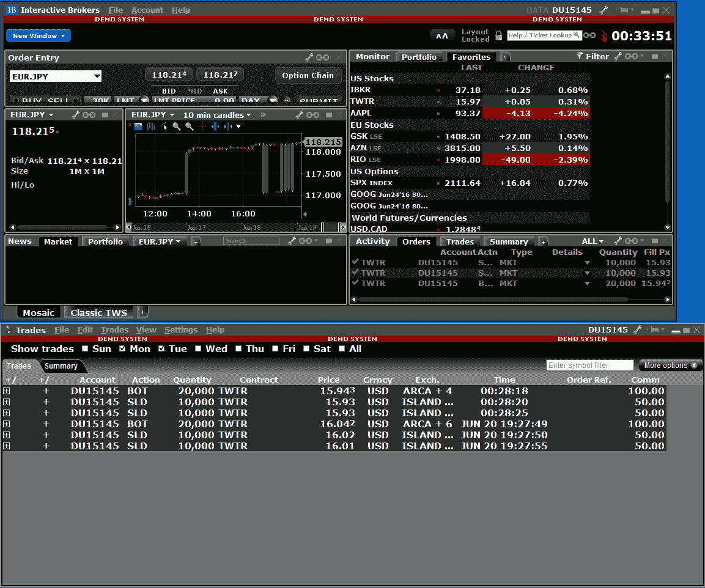
Task: Click wrench configure icon in Order Entry panel
Action: point(309,57)
